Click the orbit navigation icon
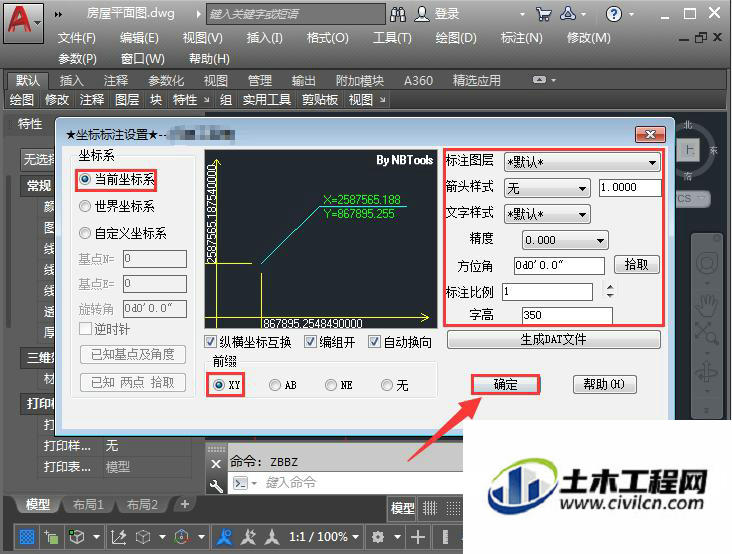Screen dimensions: 732x554 (x=706, y=373)
